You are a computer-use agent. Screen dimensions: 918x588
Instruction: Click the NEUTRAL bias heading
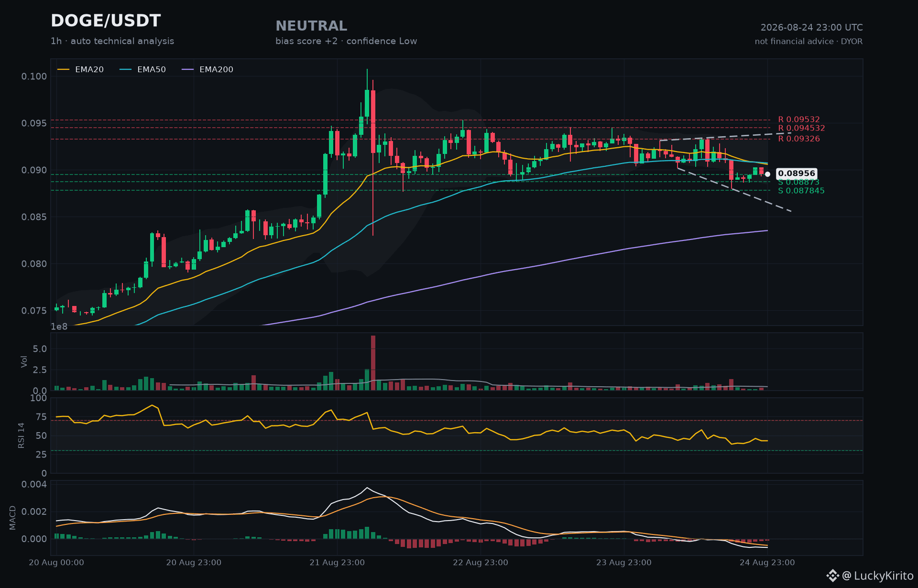coord(311,26)
